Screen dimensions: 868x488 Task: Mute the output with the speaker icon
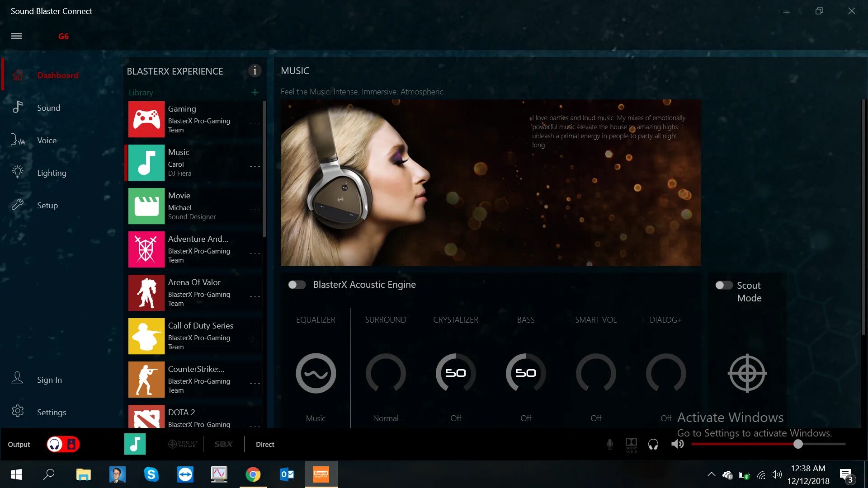tap(677, 444)
